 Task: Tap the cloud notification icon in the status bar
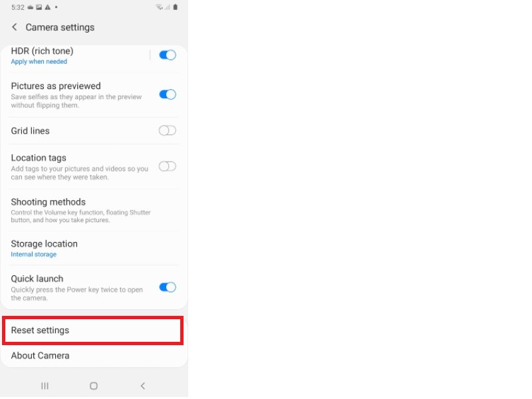click(x=31, y=7)
